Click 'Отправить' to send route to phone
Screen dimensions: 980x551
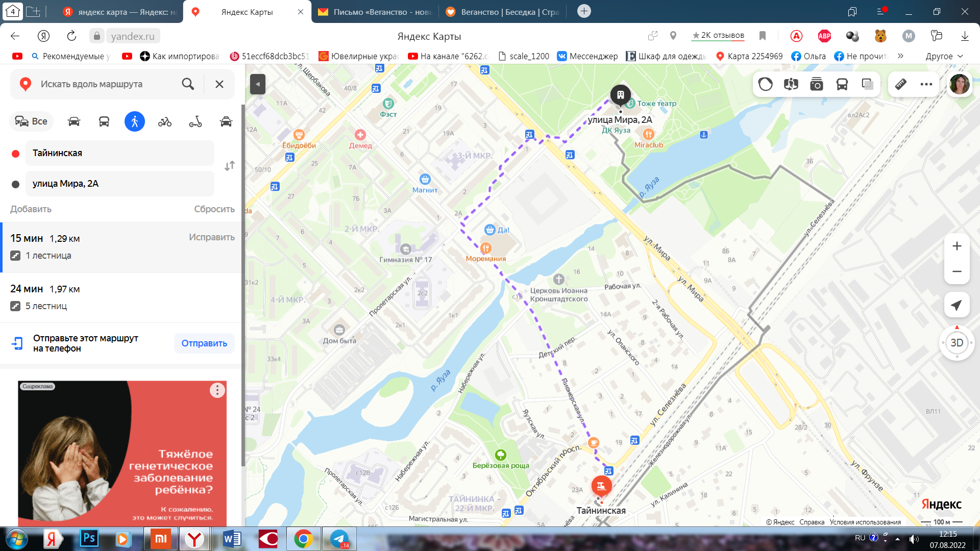coord(204,343)
